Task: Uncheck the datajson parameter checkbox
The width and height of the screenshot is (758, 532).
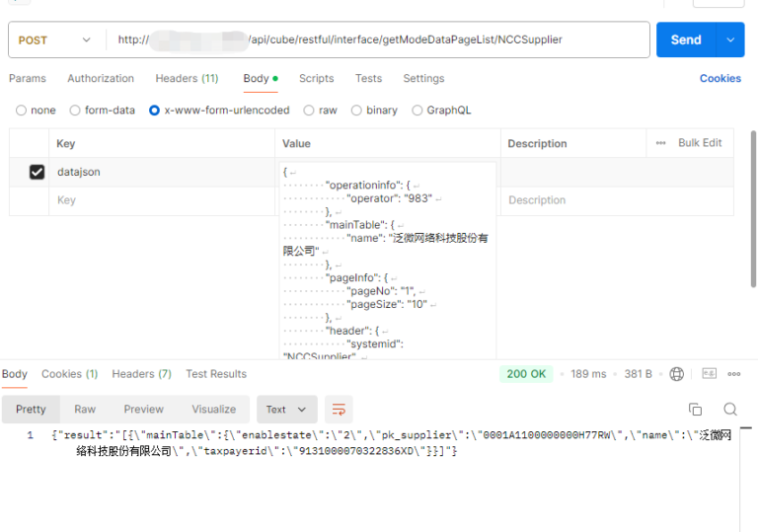Action: coord(38,172)
